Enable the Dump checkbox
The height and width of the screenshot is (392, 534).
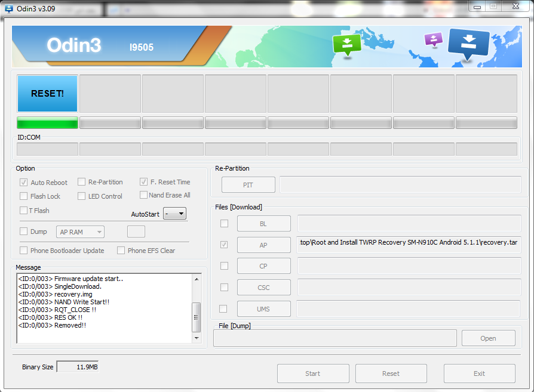[23, 232]
